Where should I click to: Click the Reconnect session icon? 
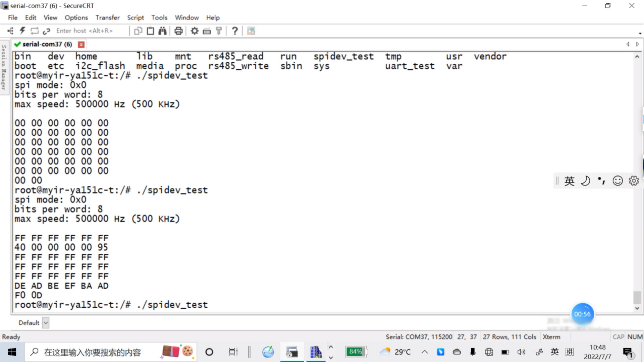[35, 31]
